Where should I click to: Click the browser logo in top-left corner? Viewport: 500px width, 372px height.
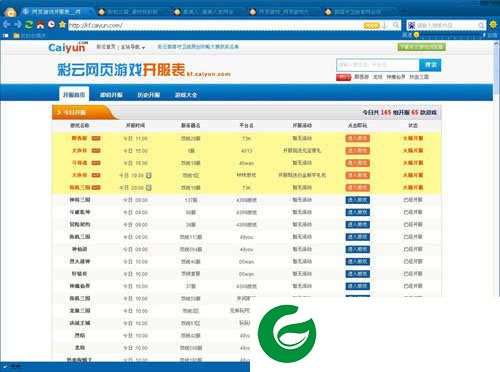[x=10, y=12]
